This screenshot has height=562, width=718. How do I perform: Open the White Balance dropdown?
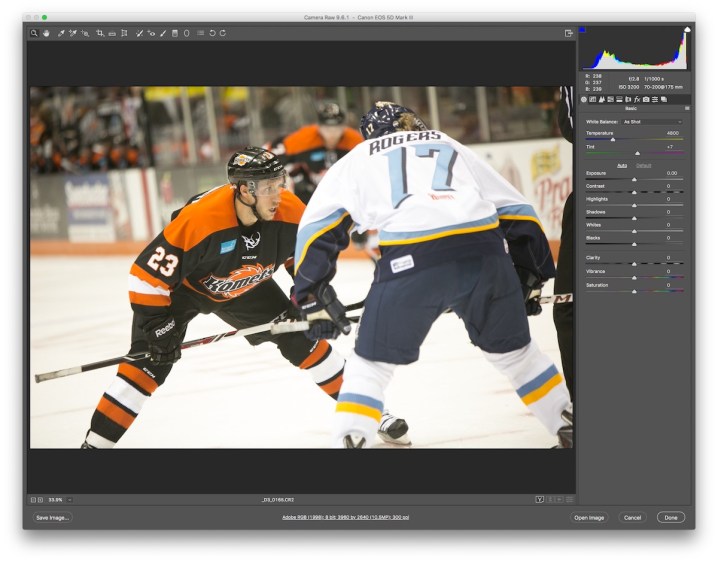coord(652,121)
